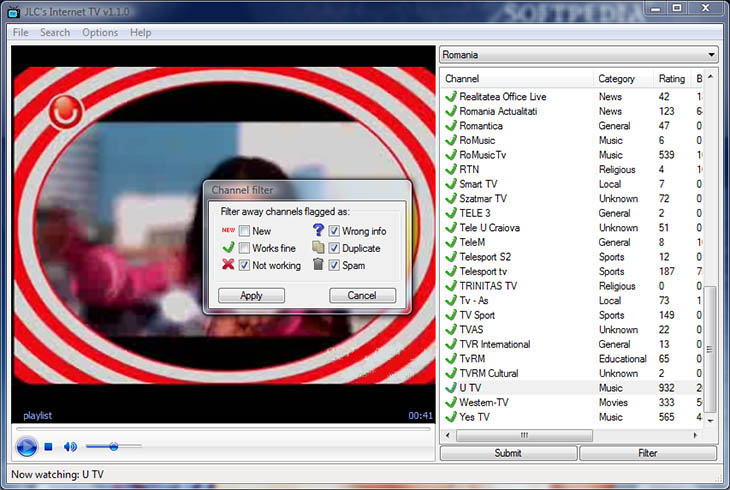The image size is (730, 490).
Task: Click the horizontal scrollbar left arrow
Action: (448, 436)
